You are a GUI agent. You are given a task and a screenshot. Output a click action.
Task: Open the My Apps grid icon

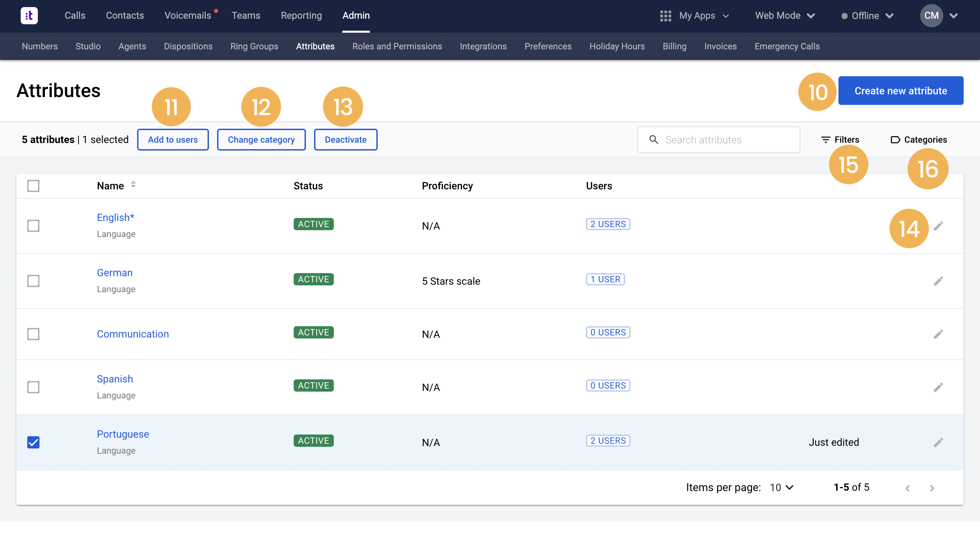click(x=665, y=16)
